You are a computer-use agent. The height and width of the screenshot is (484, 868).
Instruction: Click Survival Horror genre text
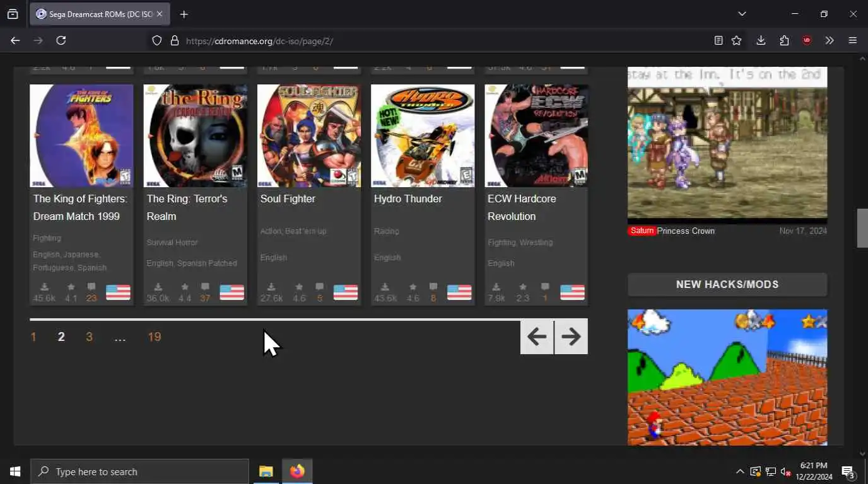coord(172,243)
